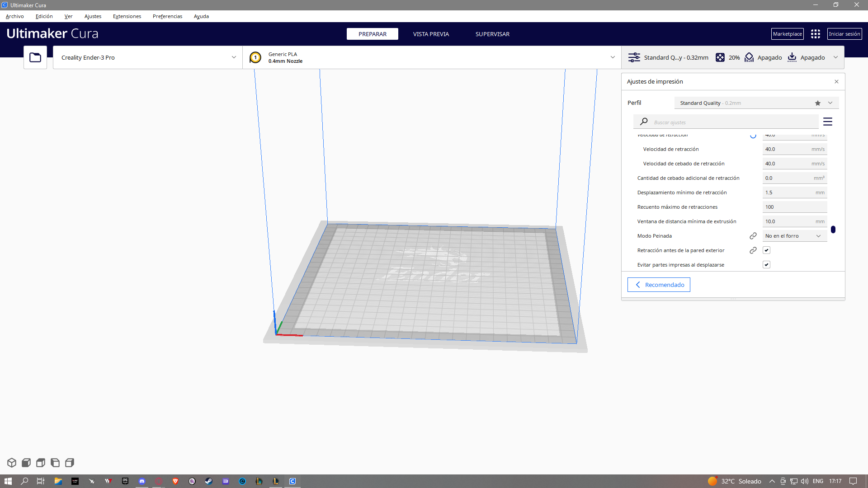Image resolution: width=868 pixels, height=488 pixels.
Task: Open the Modo Peinada dropdown
Action: (x=794, y=236)
